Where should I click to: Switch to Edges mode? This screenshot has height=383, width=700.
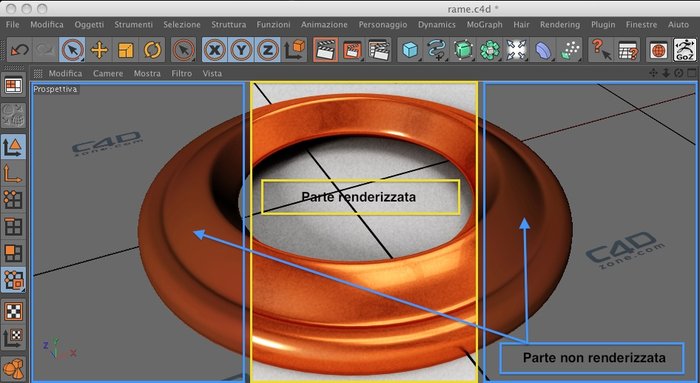[13, 227]
